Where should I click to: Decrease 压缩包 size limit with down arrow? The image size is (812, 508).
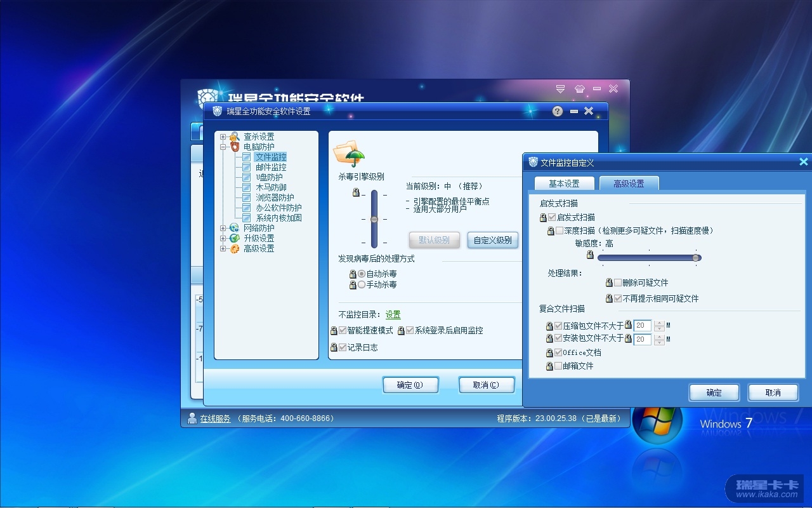[x=659, y=329]
